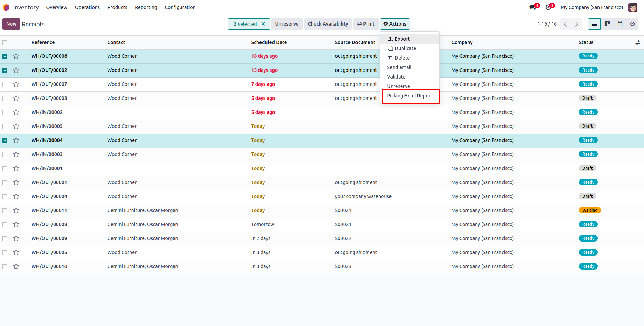Uncheck the WH/OUT/00006 row checkbox

click(5, 56)
